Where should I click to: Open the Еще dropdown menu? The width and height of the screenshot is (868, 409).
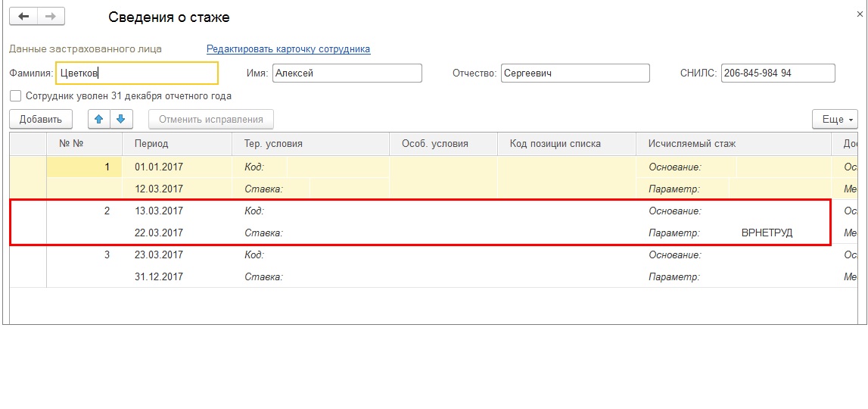point(835,119)
